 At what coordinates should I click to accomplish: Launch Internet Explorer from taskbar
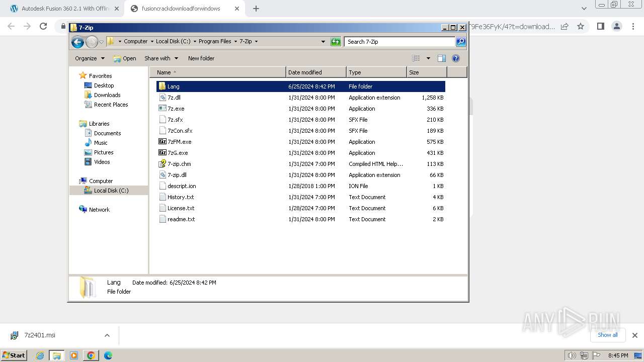point(40,355)
